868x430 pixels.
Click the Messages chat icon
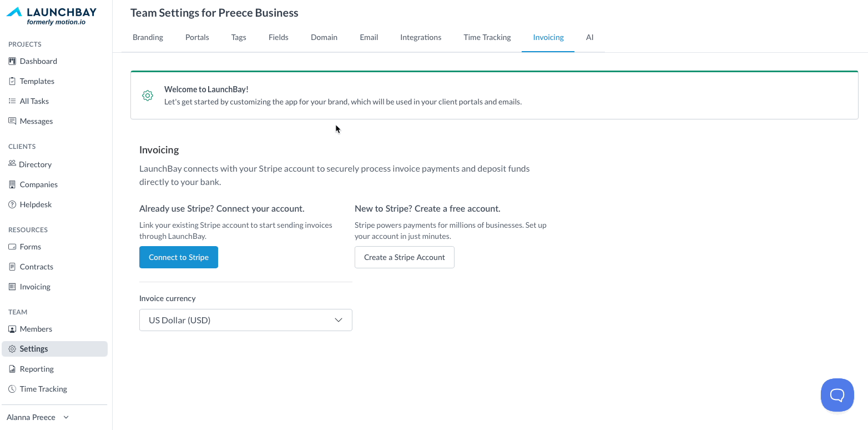coord(12,121)
